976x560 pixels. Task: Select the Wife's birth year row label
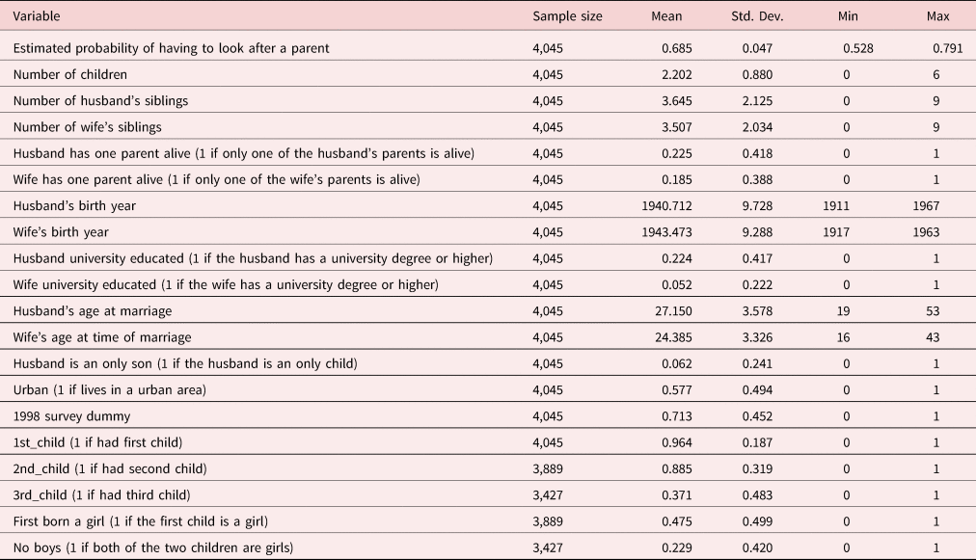(x=61, y=232)
